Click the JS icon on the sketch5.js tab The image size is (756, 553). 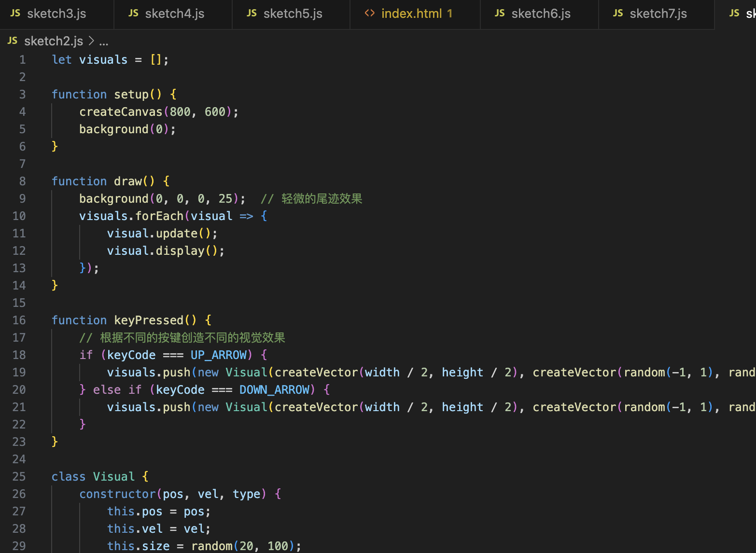pos(252,13)
